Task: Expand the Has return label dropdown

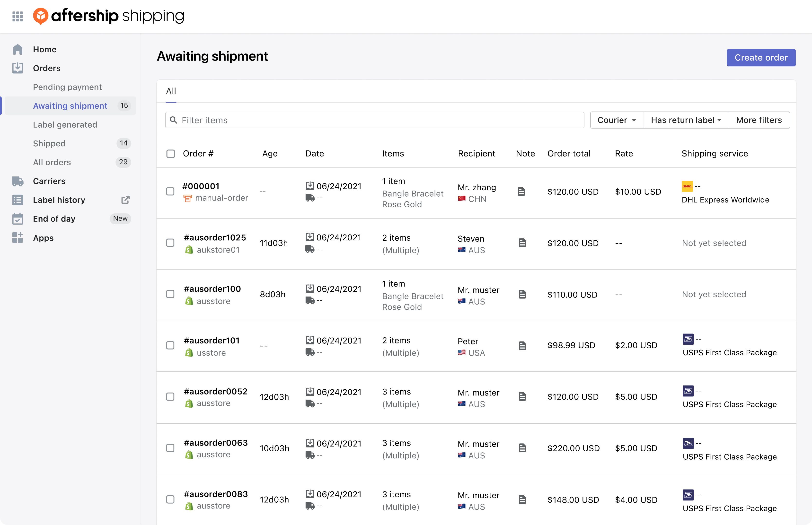Action: coord(686,120)
